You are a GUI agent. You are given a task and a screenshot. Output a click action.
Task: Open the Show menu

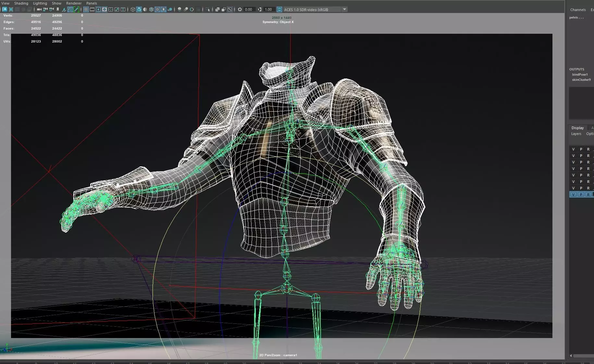click(56, 3)
